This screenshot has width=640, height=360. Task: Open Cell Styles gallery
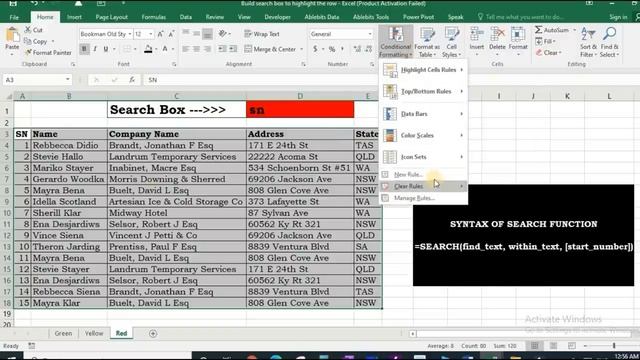451,42
